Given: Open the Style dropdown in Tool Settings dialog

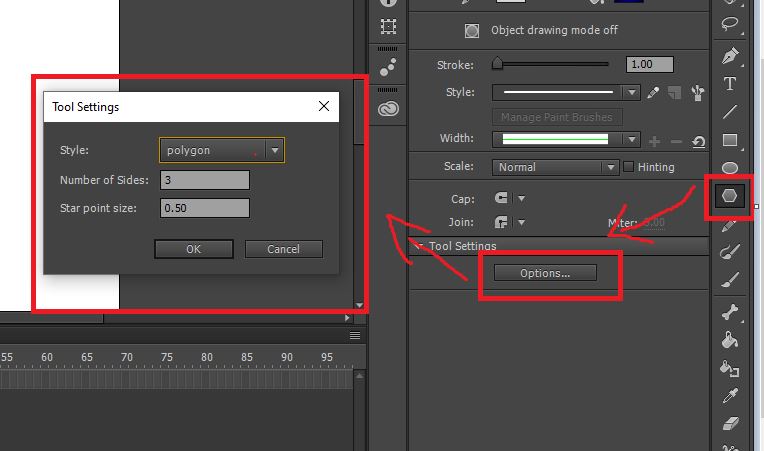Looking at the screenshot, I should pos(222,150).
